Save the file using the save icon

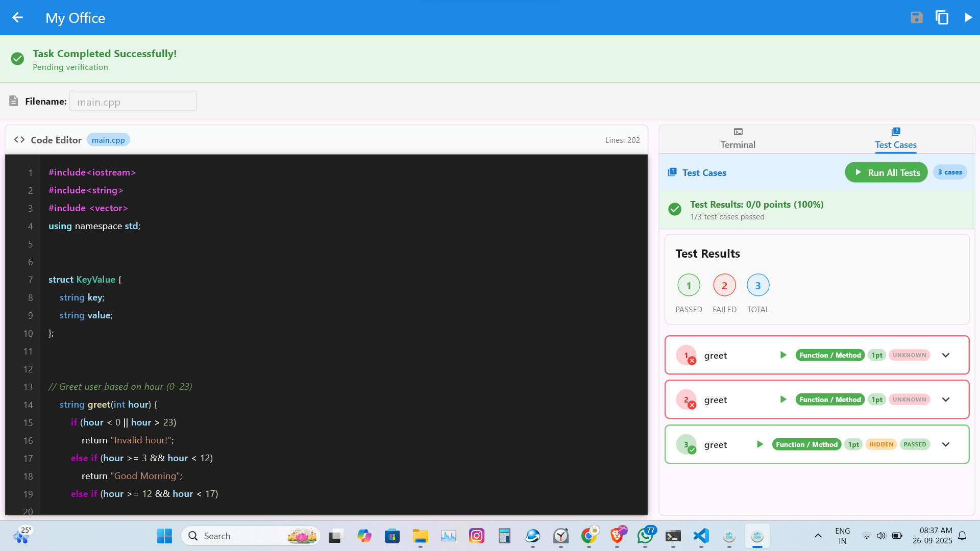916,17
